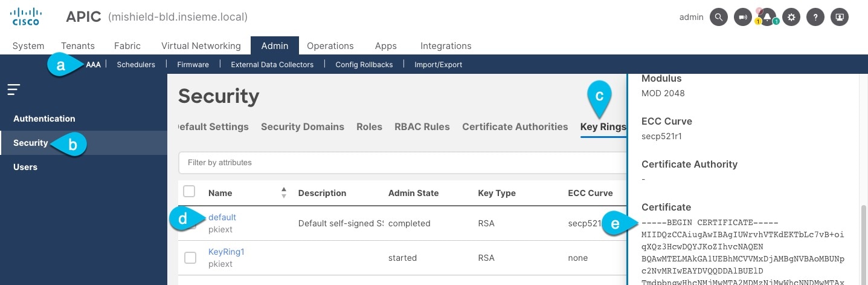
Task: Select Users in sidebar
Action: tap(25, 167)
